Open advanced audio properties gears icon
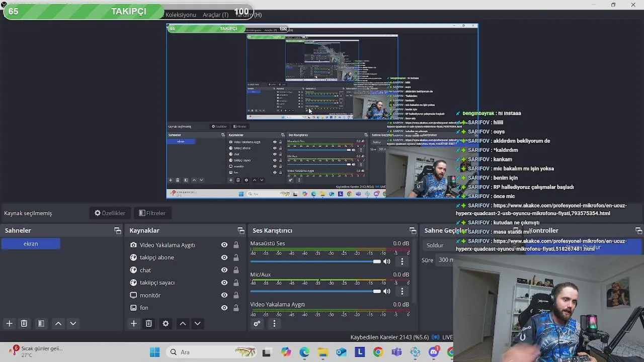The width and height of the screenshot is (644, 362). click(x=257, y=324)
